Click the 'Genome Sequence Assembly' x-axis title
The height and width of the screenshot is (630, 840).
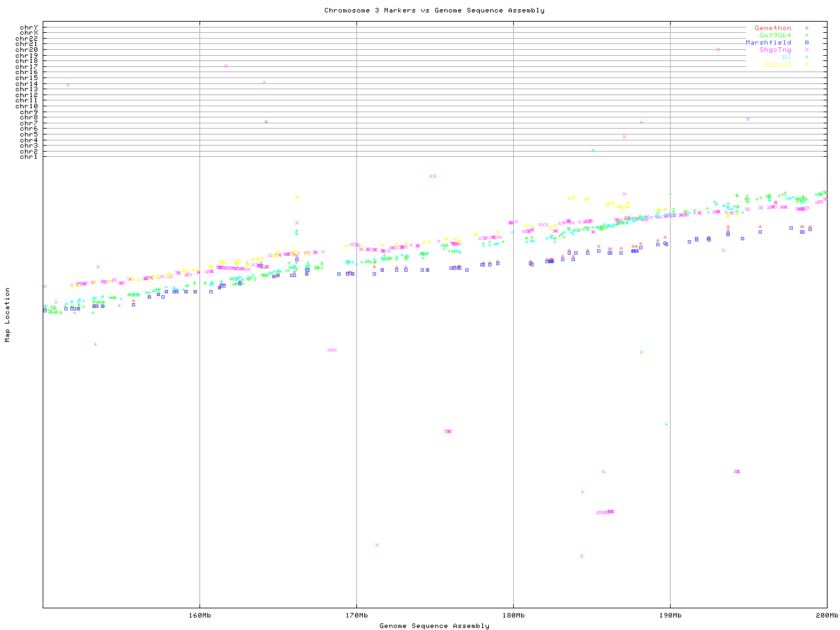[434, 626]
